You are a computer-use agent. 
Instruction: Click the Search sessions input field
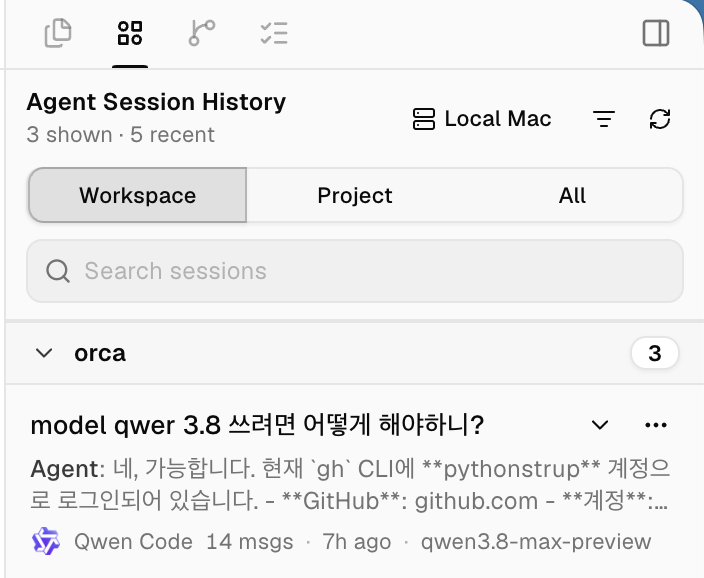coord(355,271)
